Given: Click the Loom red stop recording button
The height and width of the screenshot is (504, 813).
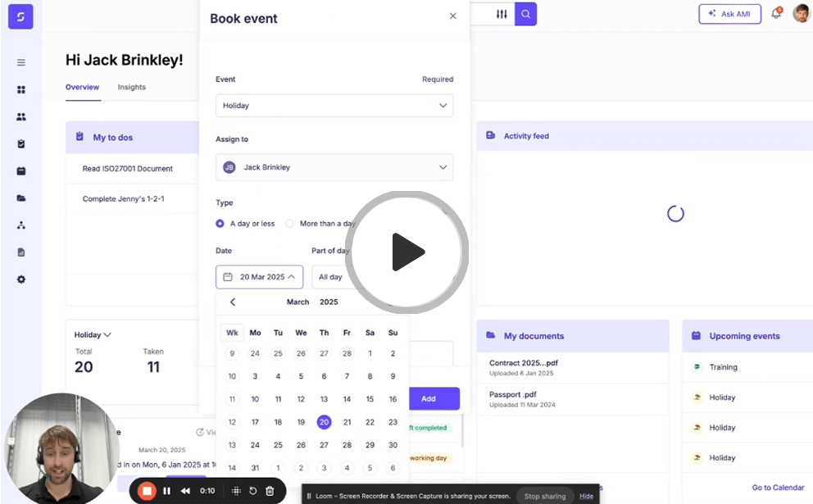Looking at the screenshot, I should coord(147,491).
